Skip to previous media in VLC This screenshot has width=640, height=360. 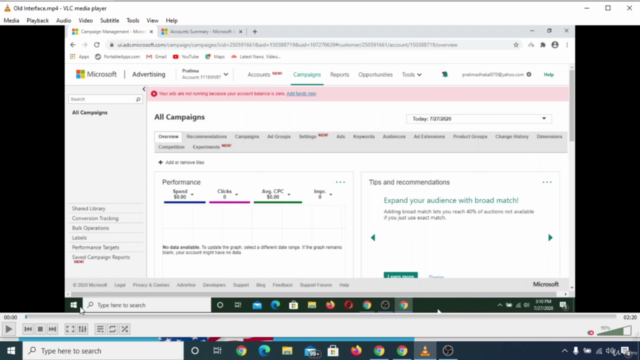pos(28,329)
